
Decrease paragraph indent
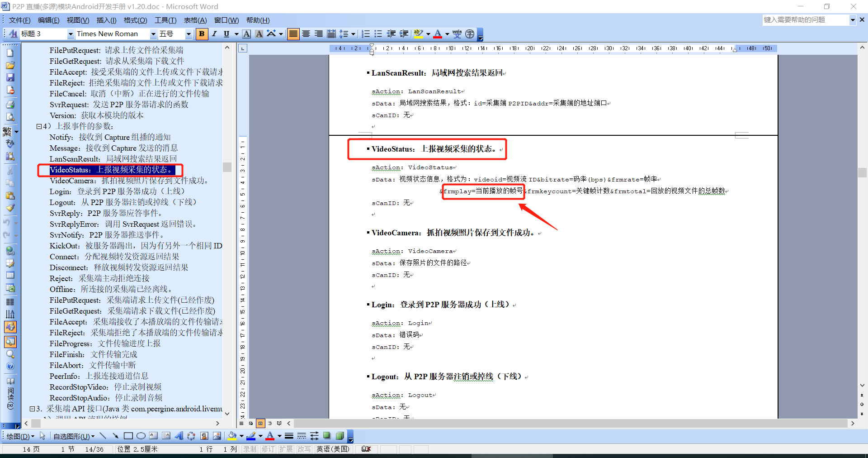391,34
